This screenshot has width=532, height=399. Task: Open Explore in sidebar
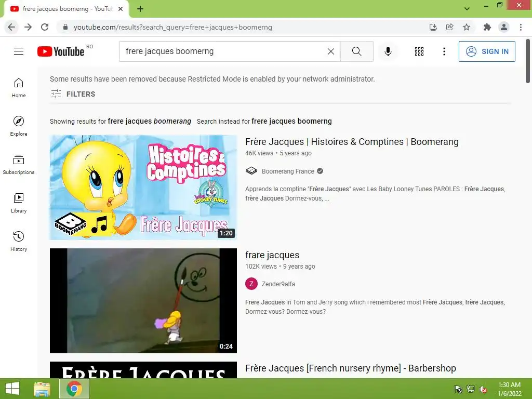[19, 126]
